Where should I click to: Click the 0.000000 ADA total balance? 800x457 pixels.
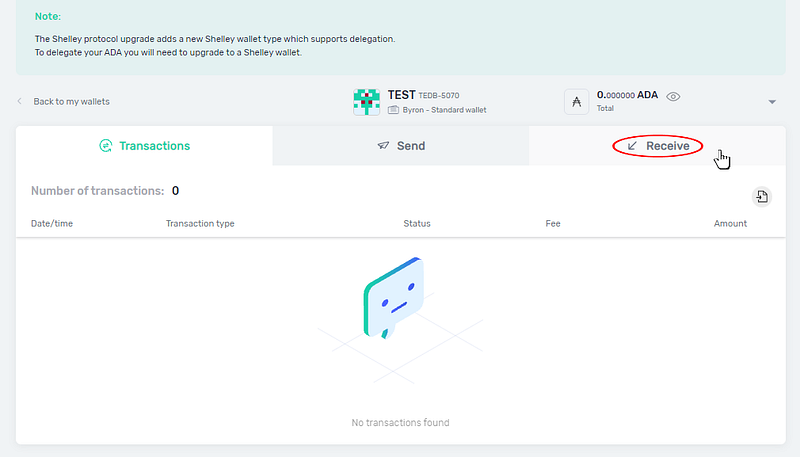coord(628,95)
